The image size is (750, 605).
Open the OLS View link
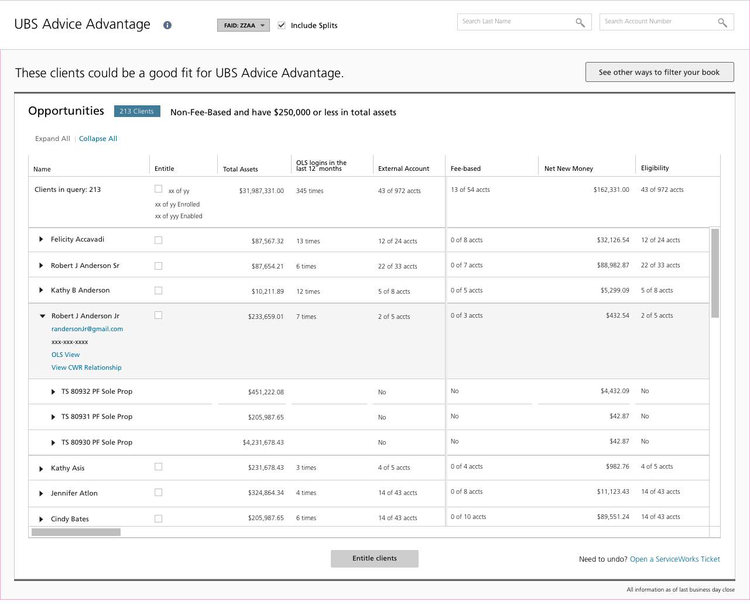coord(66,355)
